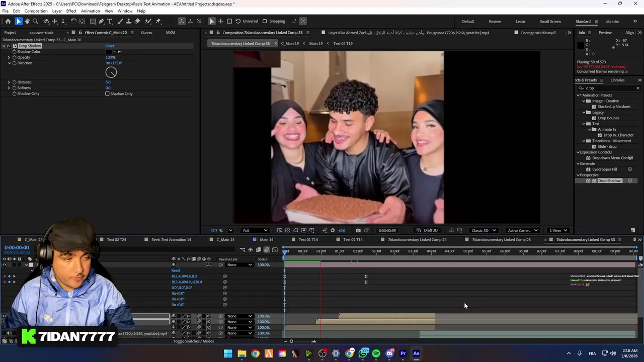The height and width of the screenshot is (362, 644).
Task: Toggle the Distance stopwatch
Action: (14, 82)
